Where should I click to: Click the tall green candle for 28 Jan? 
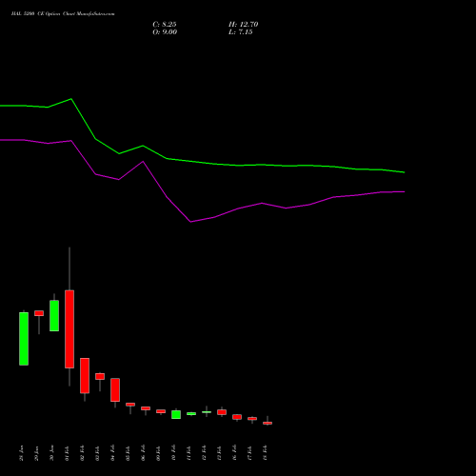click(x=24, y=339)
